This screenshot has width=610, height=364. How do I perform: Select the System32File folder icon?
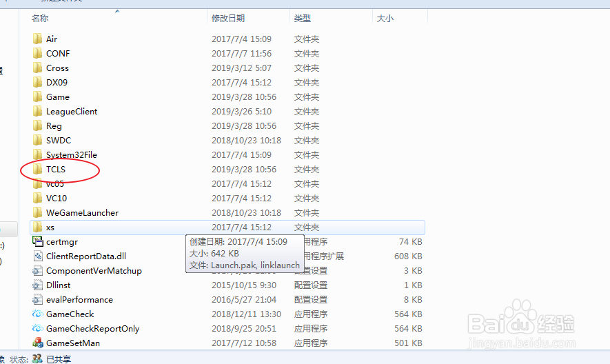tap(37, 154)
